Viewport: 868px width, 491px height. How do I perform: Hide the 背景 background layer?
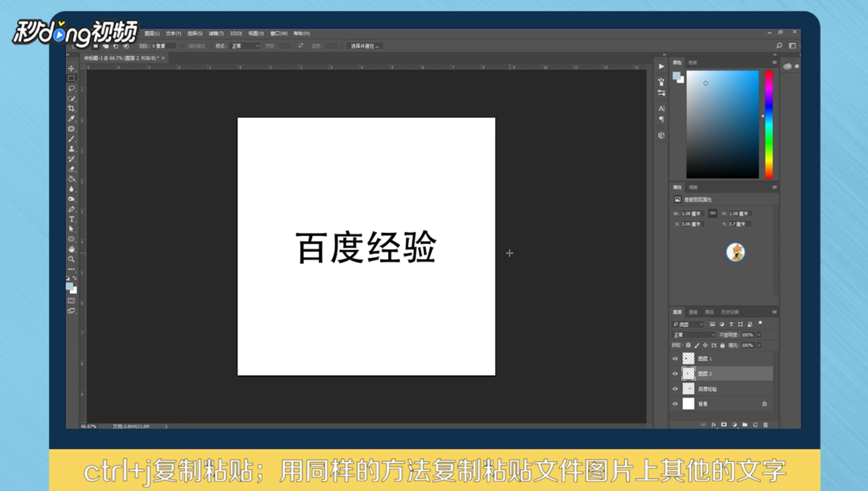click(x=675, y=404)
